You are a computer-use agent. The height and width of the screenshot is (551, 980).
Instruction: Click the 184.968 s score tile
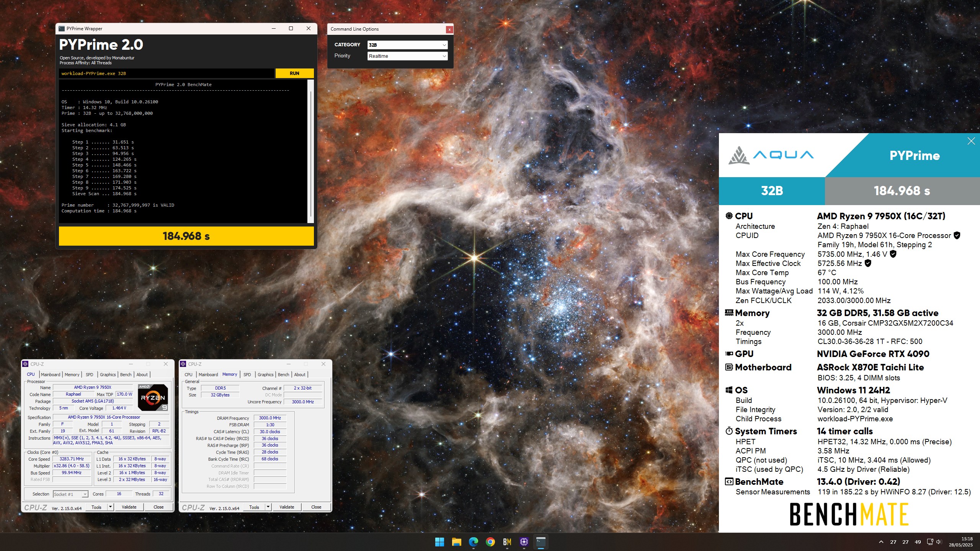click(902, 191)
